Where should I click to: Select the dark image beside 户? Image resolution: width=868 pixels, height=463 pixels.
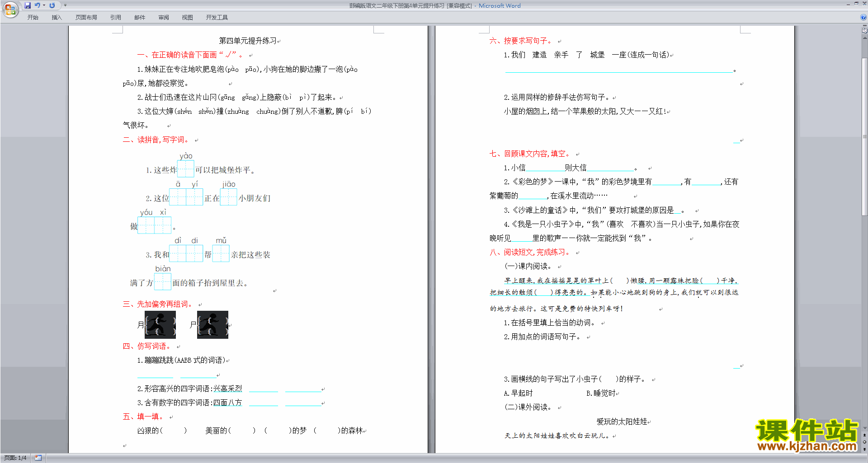(x=212, y=324)
